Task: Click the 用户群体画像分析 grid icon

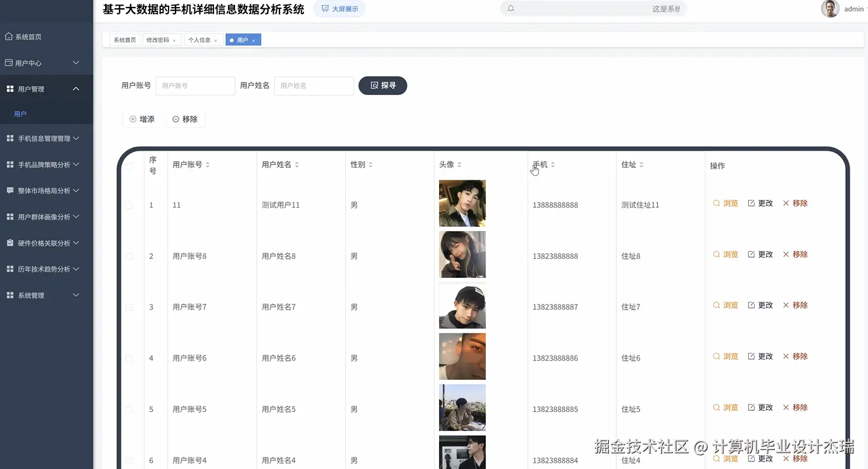Action: point(10,216)
